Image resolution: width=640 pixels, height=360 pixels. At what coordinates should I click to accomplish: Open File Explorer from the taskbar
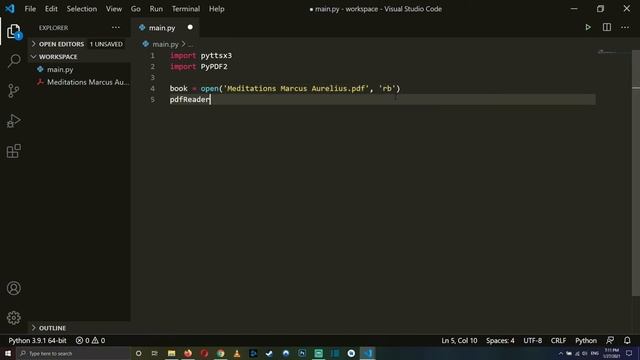click(x=171, y=353)
